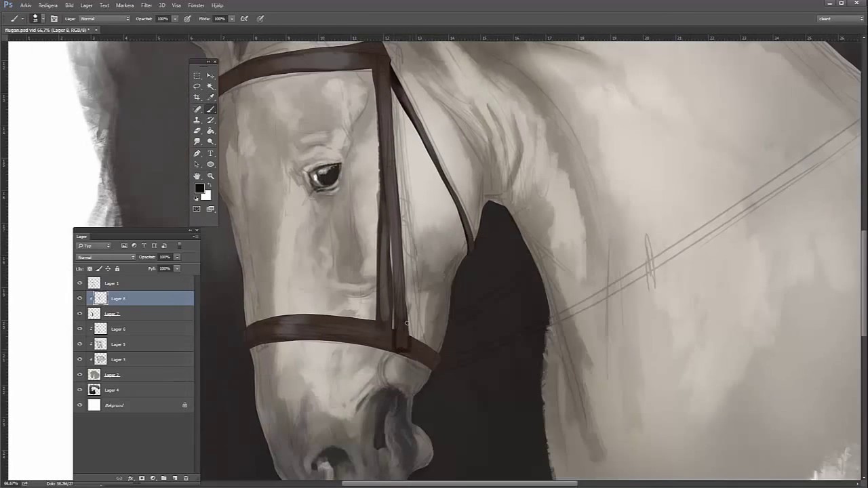Open the foreground color picker

point(199,188)
